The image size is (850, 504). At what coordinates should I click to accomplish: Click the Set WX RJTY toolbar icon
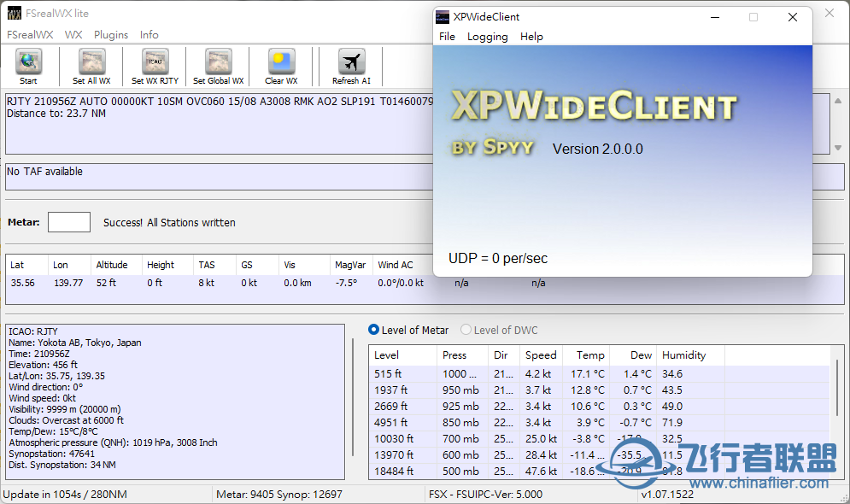click(x=155, y=62)
